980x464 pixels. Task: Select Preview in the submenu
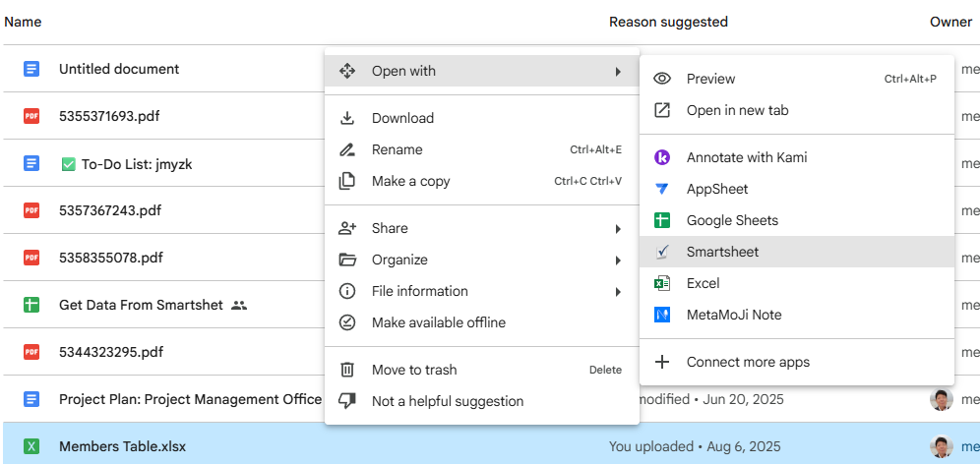click(797, 79)
